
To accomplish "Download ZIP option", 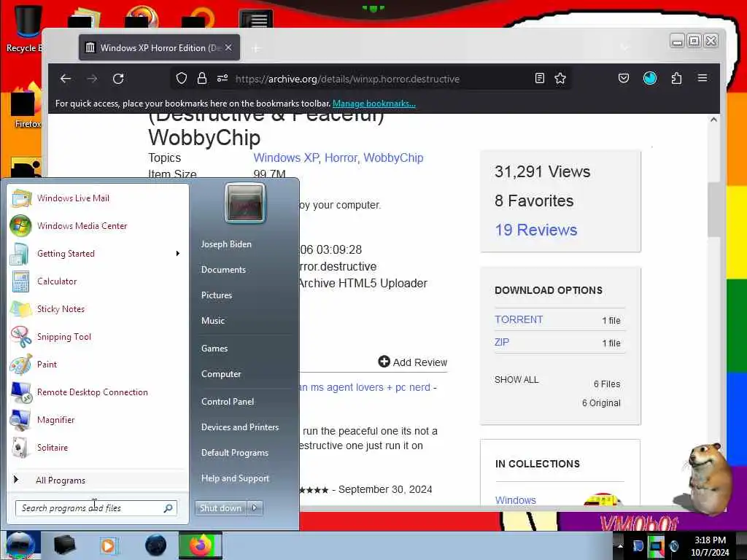I will (x=502, y=342).
